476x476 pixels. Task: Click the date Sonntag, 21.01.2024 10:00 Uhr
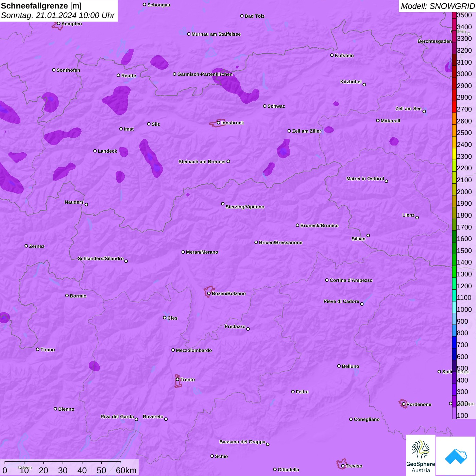(58, 16)
